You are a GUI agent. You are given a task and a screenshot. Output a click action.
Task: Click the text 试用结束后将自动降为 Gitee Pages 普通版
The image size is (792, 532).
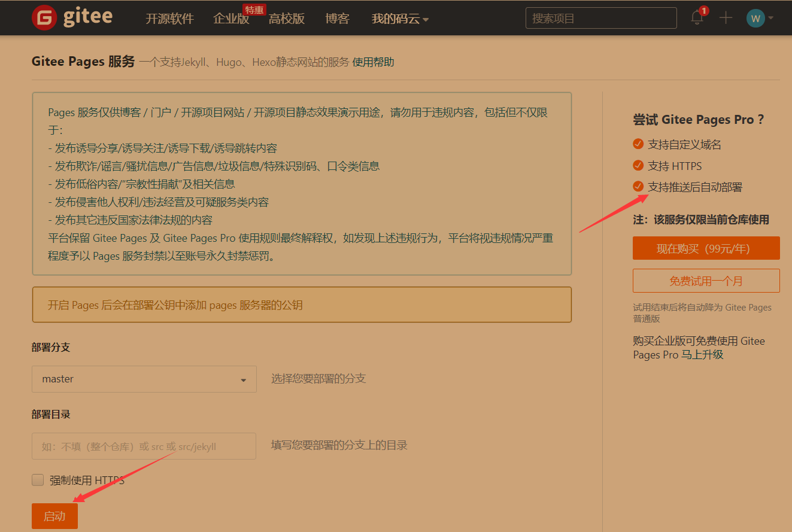point(702,313)
